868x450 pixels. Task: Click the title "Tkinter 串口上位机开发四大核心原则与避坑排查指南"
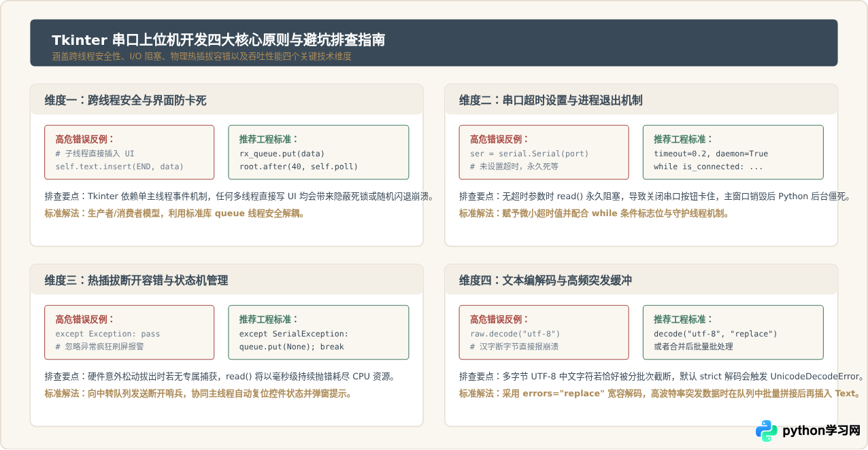218,40
